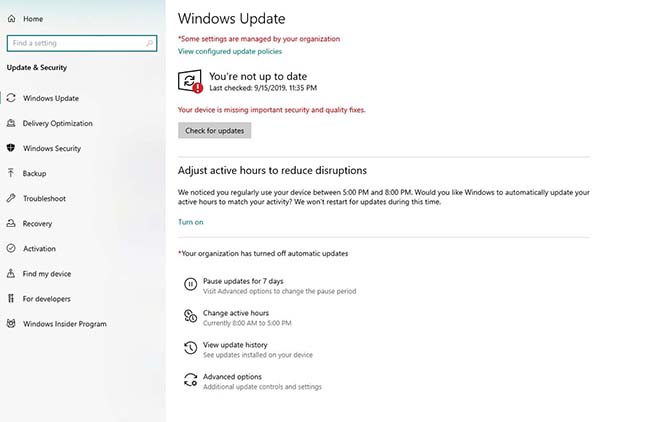Click the Recovery sidebar icon

point(11,223)
